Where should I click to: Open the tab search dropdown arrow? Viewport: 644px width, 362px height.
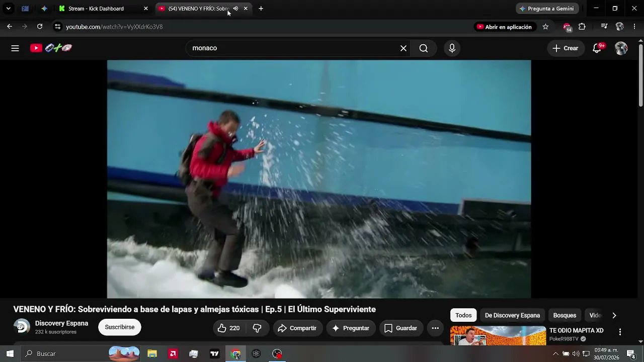point(8,9)
